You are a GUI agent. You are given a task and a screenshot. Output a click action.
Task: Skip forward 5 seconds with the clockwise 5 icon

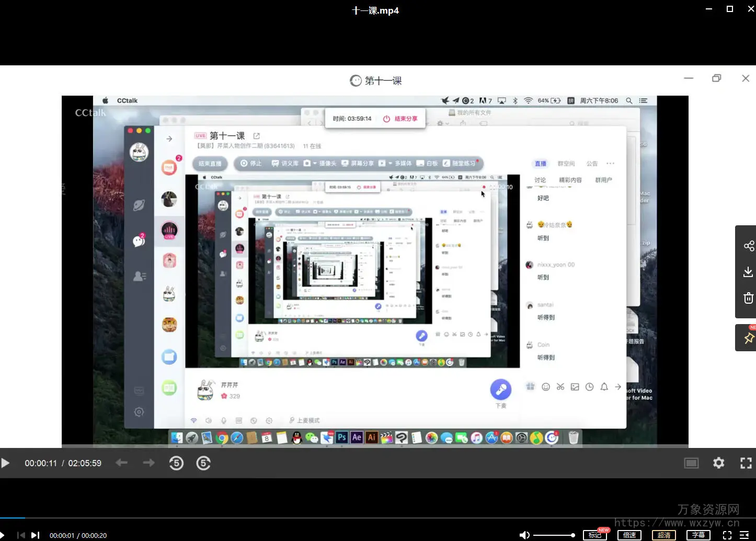[x=203, y=463]
